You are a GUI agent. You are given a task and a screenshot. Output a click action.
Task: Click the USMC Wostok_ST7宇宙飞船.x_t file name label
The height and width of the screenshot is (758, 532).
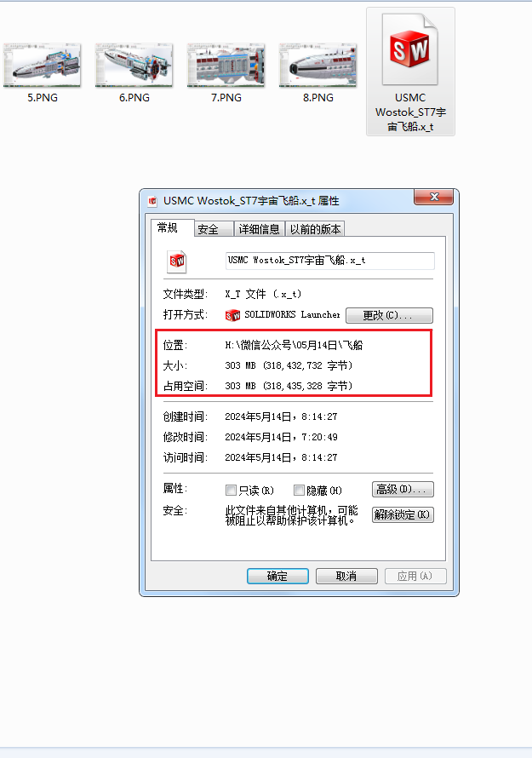410,112
